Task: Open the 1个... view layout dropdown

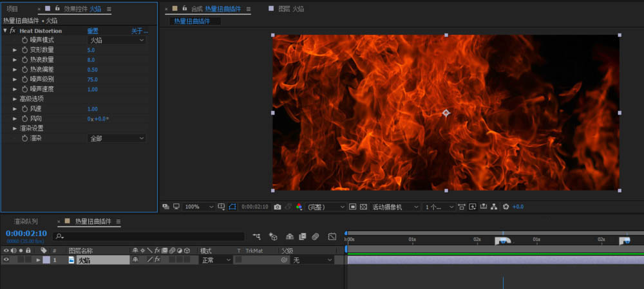Action: pyautogui.click(x=439, y=207)
